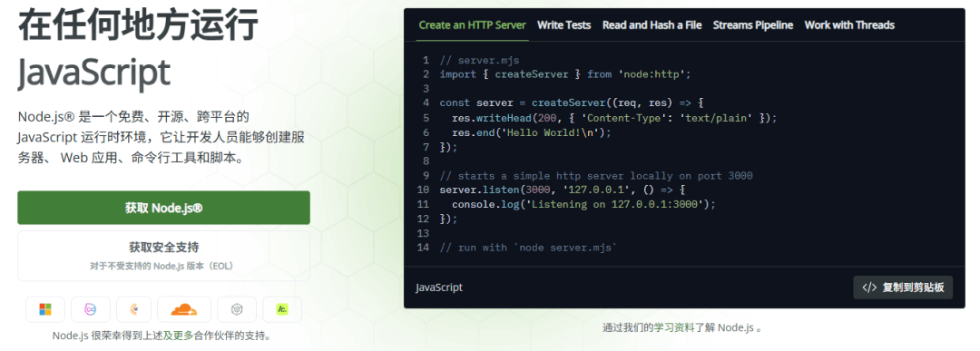Switch to Work with Threads tab
Image resolution: width=980 pixels, height=351 pixels.
pos(849,25)
